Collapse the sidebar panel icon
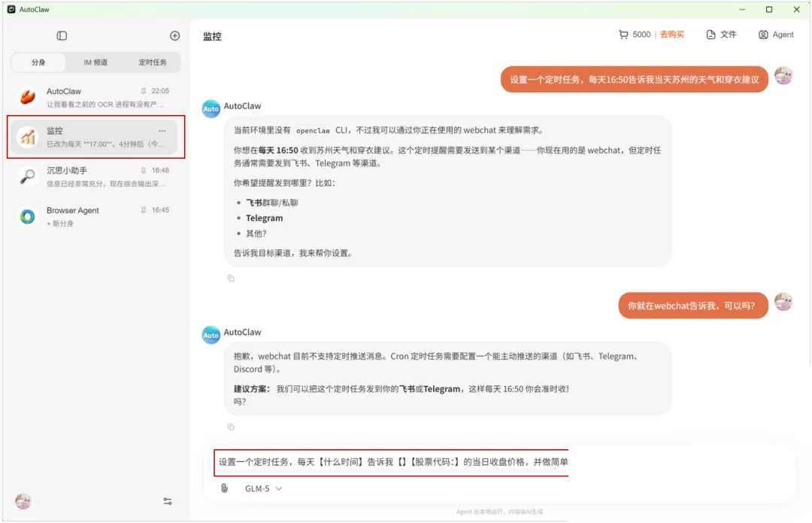 (x=62, y=36)
